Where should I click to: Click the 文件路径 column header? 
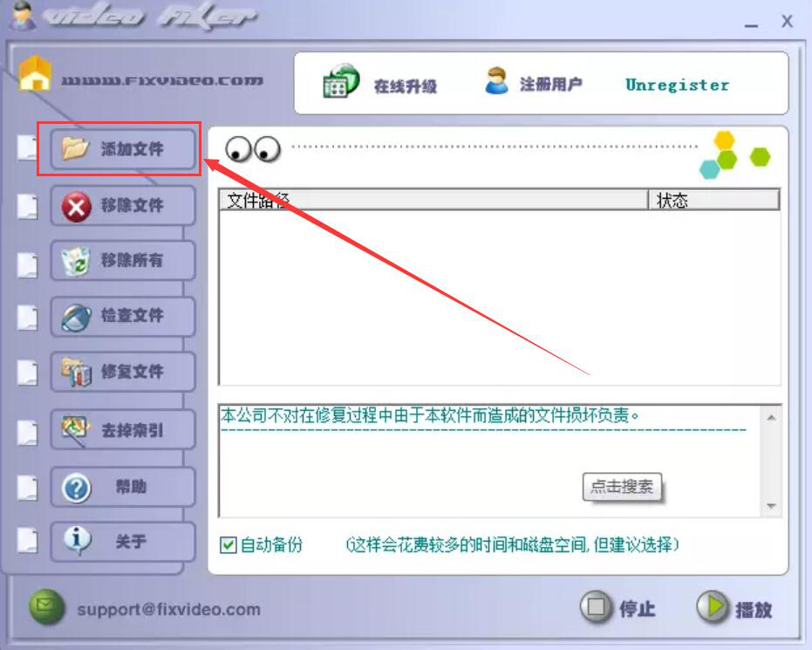(x=434, y=200)
